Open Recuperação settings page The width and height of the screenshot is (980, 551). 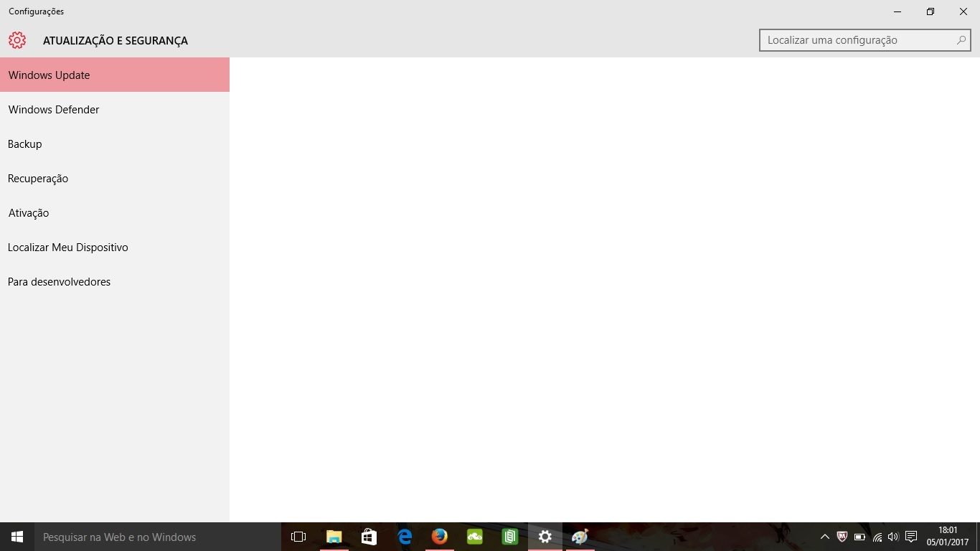(115, 178)
